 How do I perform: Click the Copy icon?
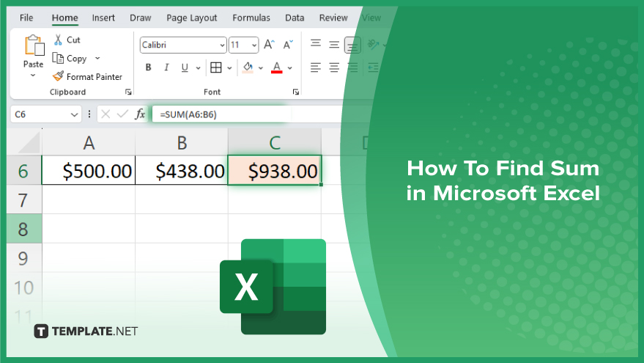pos(58,59)
